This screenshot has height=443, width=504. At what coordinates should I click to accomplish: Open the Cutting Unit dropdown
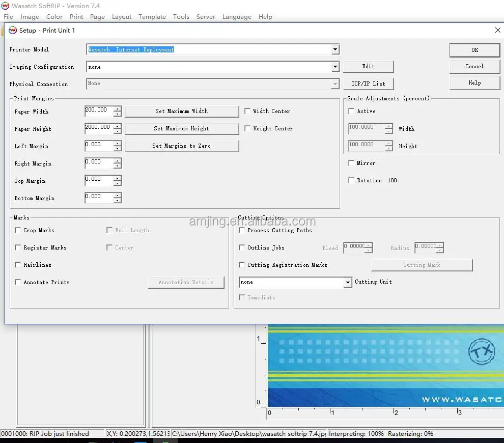point(348,283)
